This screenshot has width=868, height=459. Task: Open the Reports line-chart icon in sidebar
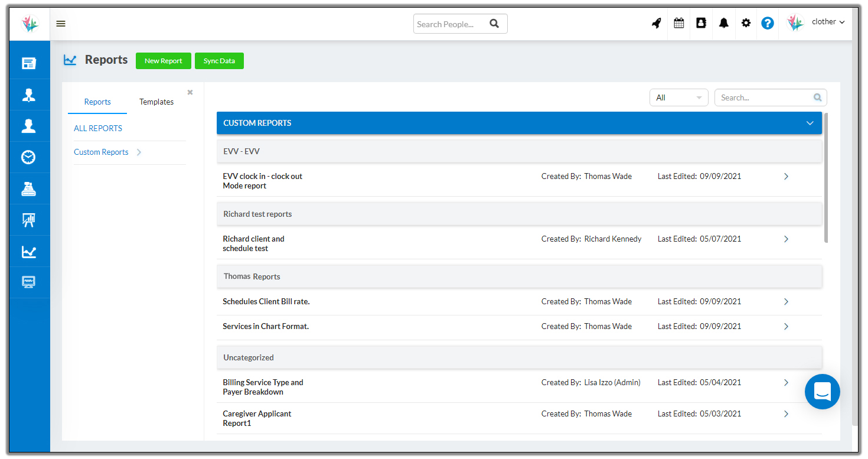30,251
